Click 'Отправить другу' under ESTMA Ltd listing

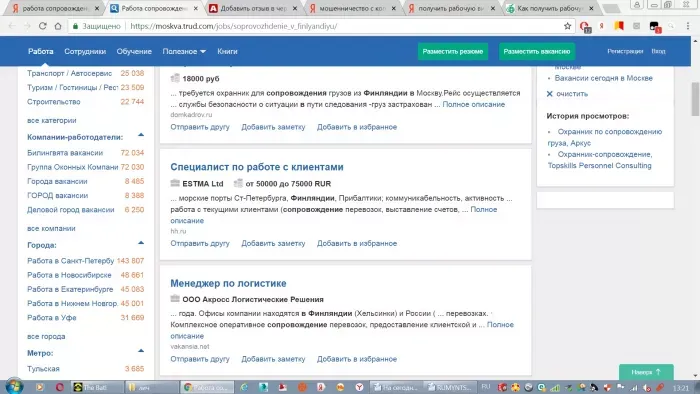click(x=200, y=243)
